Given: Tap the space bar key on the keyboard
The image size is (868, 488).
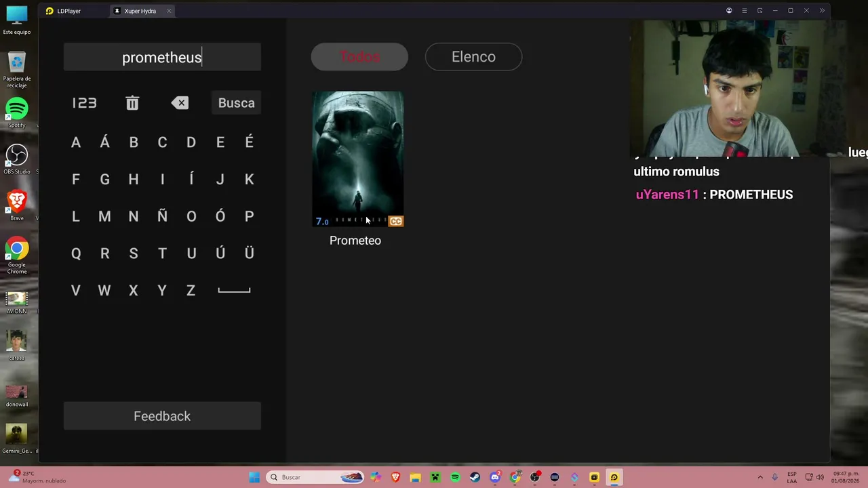Looking at the screenshot, I should [234, 291].
